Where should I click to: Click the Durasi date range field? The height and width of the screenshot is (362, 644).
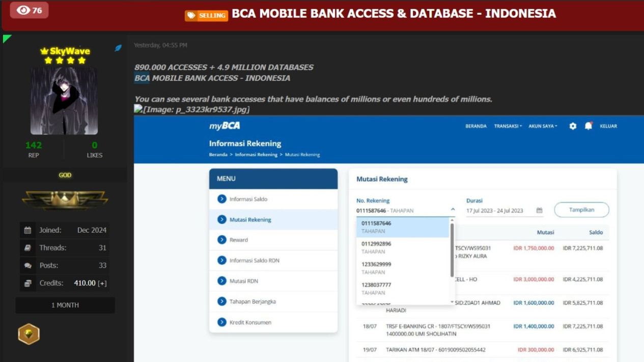[x=505, y=210]
